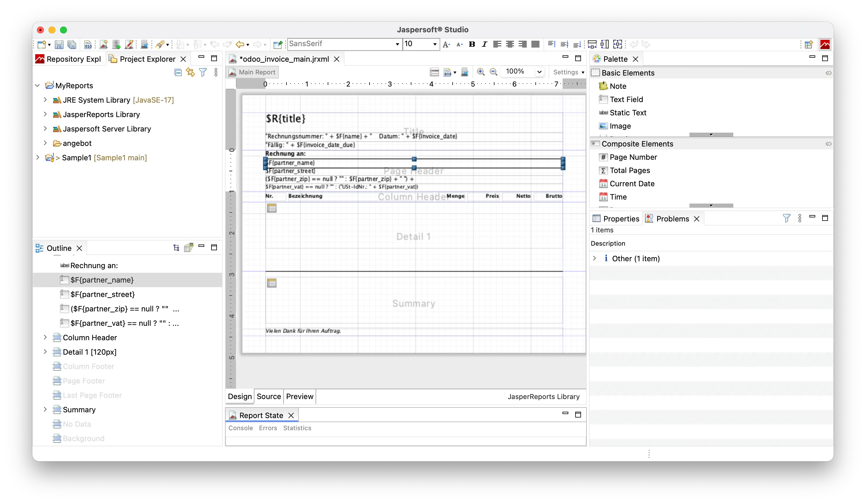Toggle italic formatting
This screenshot has height=504, width=866.
tap(485, 44)
